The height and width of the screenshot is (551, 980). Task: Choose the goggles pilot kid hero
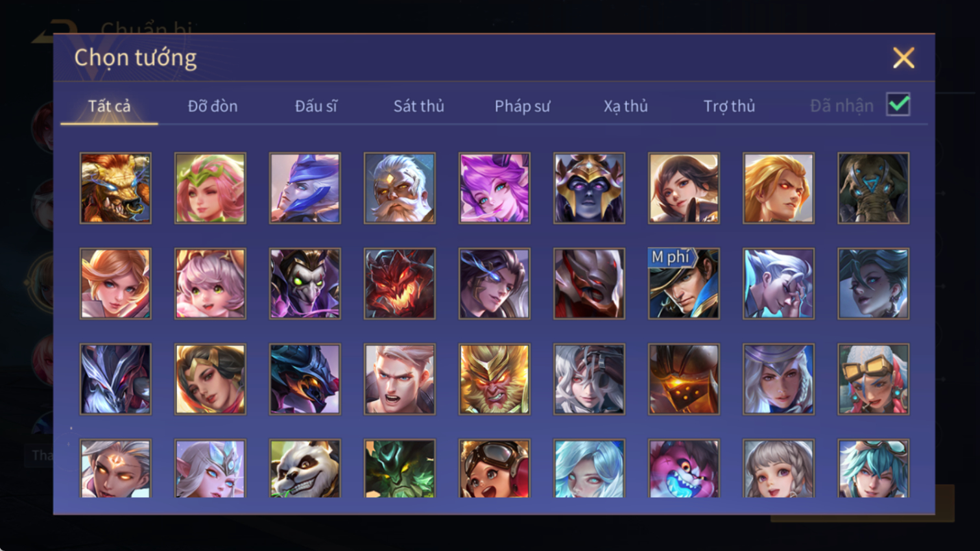494,469
